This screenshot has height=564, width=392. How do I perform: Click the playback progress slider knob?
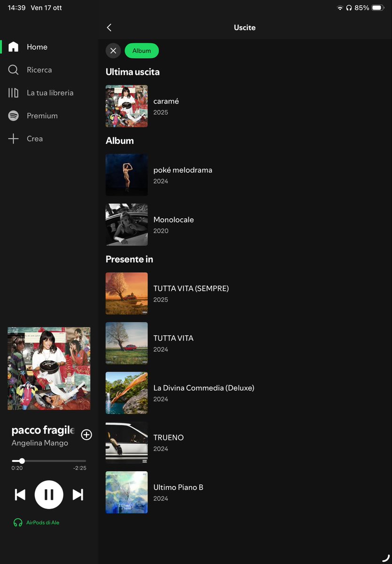tap(22, 461)
